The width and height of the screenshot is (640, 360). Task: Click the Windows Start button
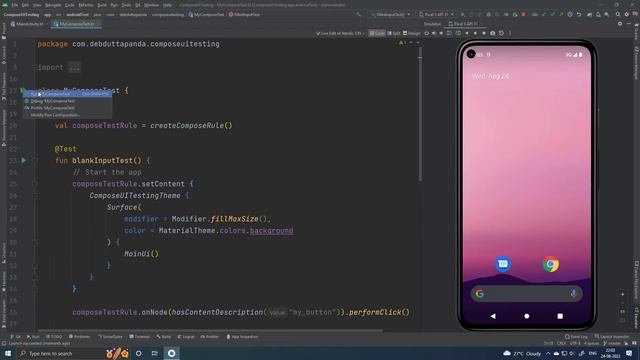pos(8,353)
